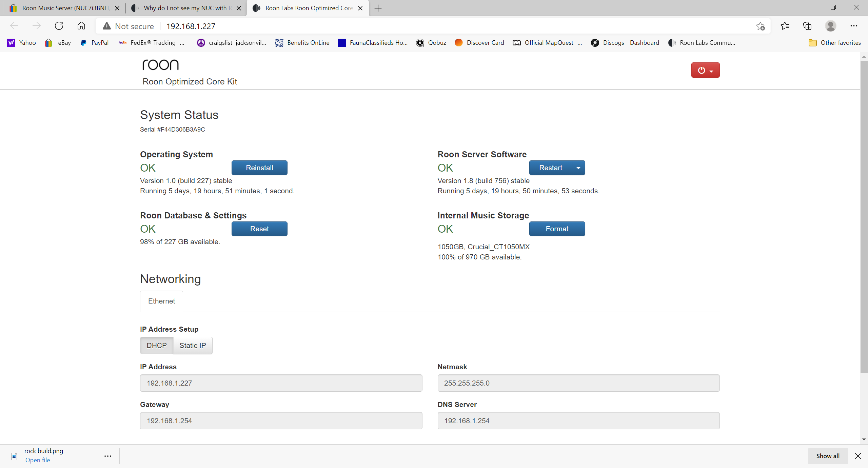Restart the Roon Server Software

pos(551,168)
